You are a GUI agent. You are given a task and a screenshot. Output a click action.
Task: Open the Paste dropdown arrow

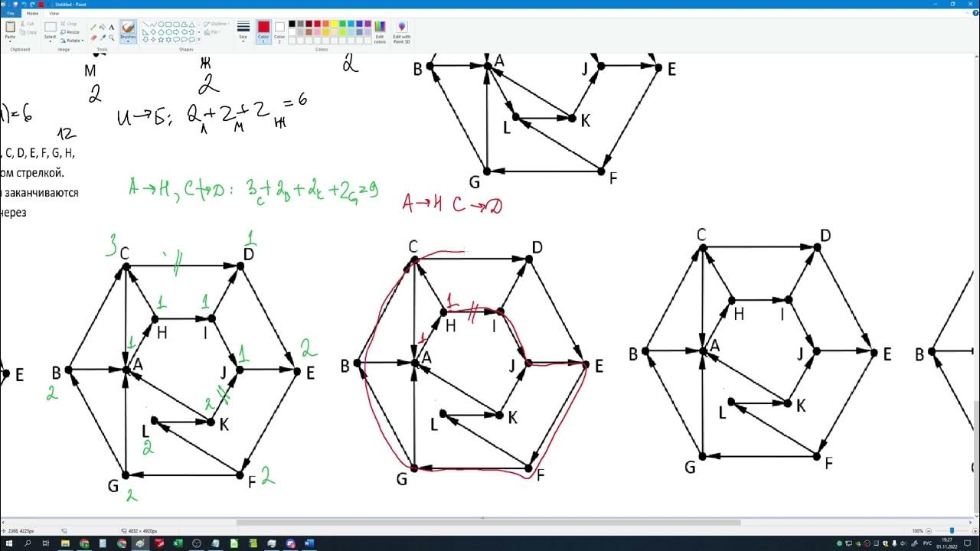click(x=10, y=41)
